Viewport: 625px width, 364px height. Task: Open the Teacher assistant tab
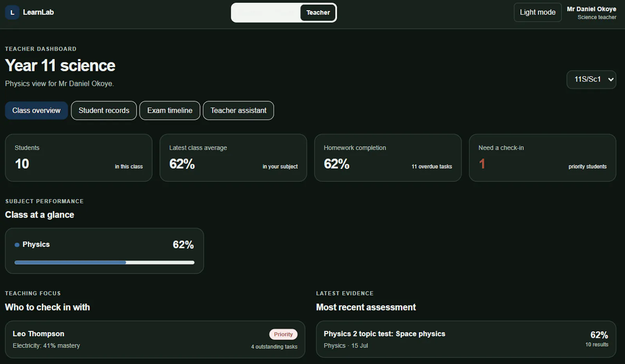(238, 110)
